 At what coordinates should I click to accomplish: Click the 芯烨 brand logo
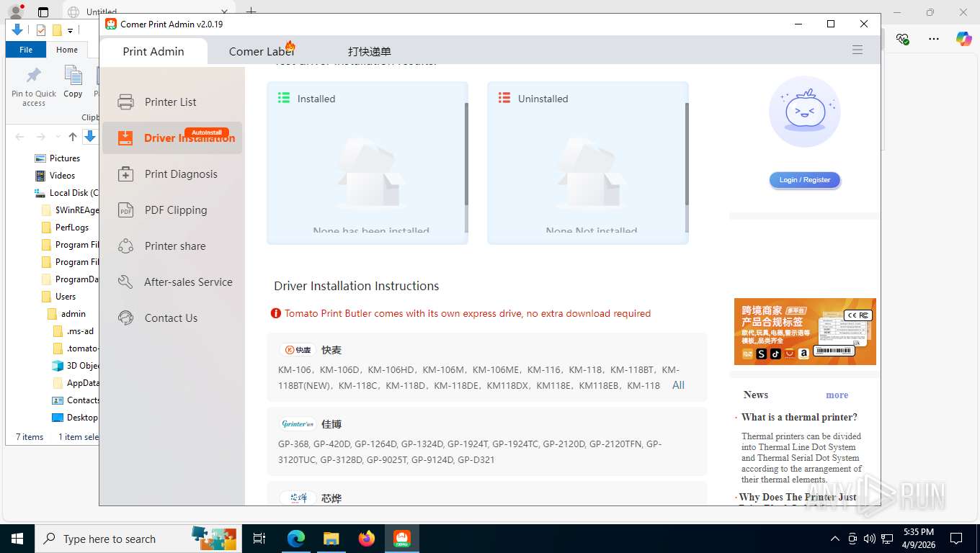pyautogui.click(x=298, y=498)
